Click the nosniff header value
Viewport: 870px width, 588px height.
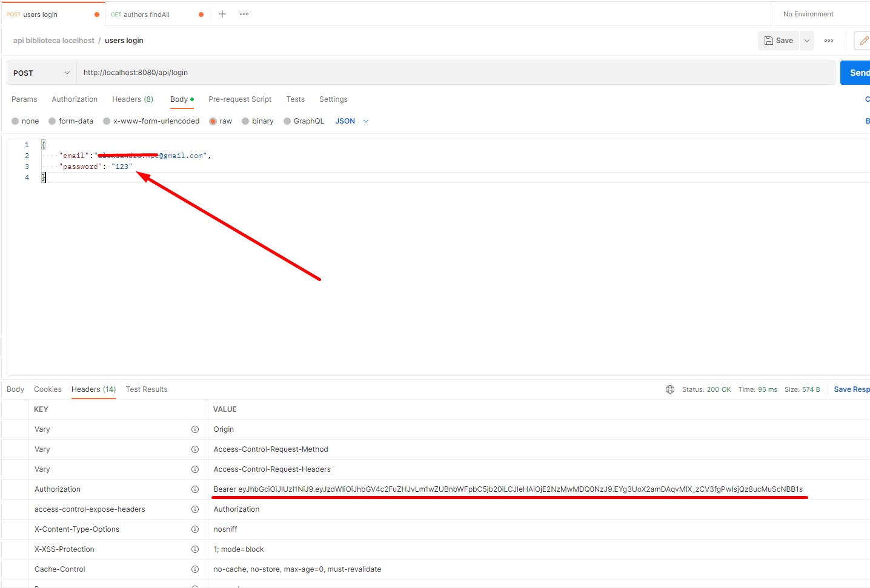pos(225,529)
